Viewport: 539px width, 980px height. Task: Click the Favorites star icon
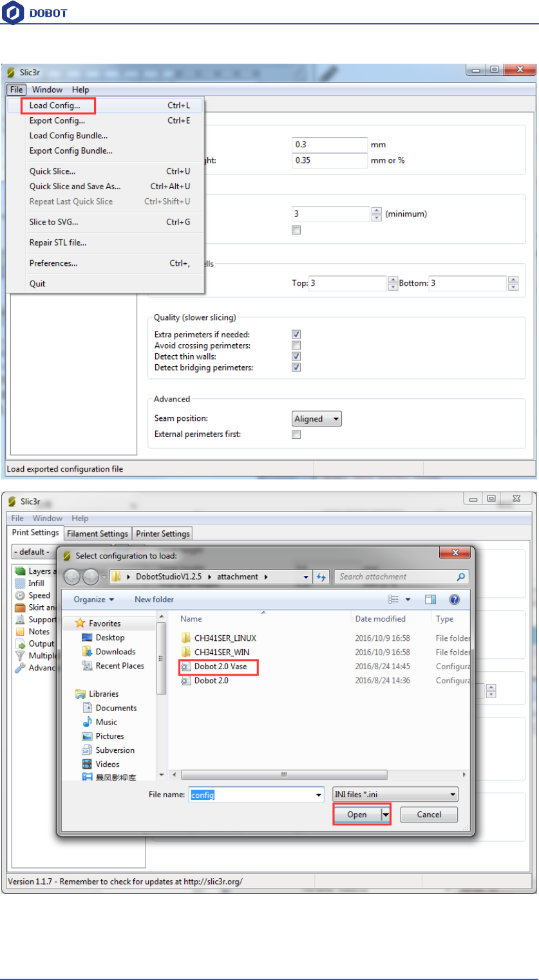click(80, 623)
